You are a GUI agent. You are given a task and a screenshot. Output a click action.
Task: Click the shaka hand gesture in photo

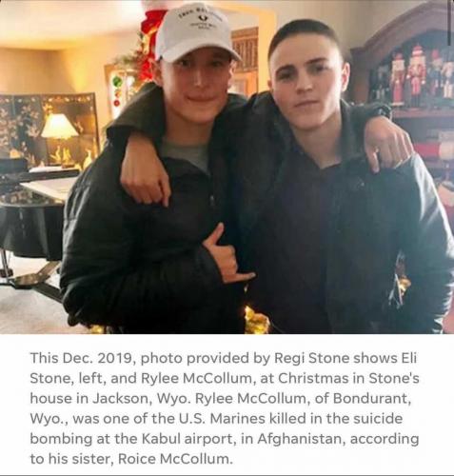click(x=228, y=254)
